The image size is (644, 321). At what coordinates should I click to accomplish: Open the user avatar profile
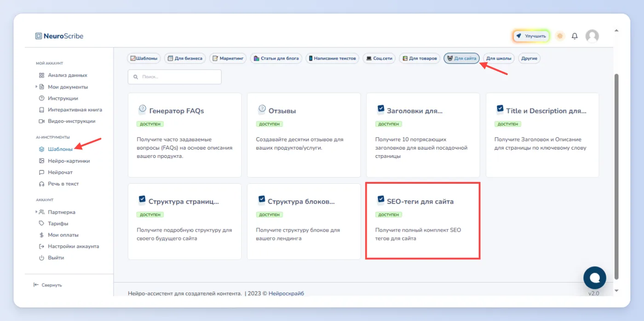click(592, 36)
